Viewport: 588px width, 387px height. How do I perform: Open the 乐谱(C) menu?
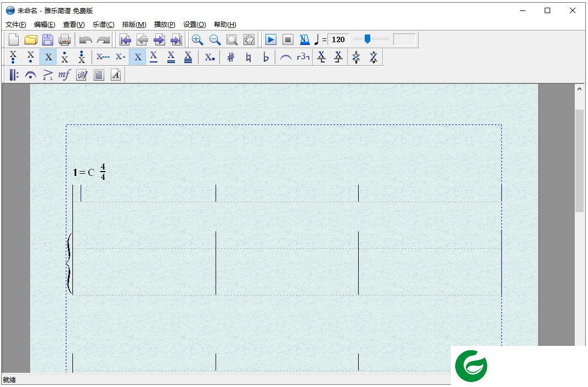[x=104, y=24]
